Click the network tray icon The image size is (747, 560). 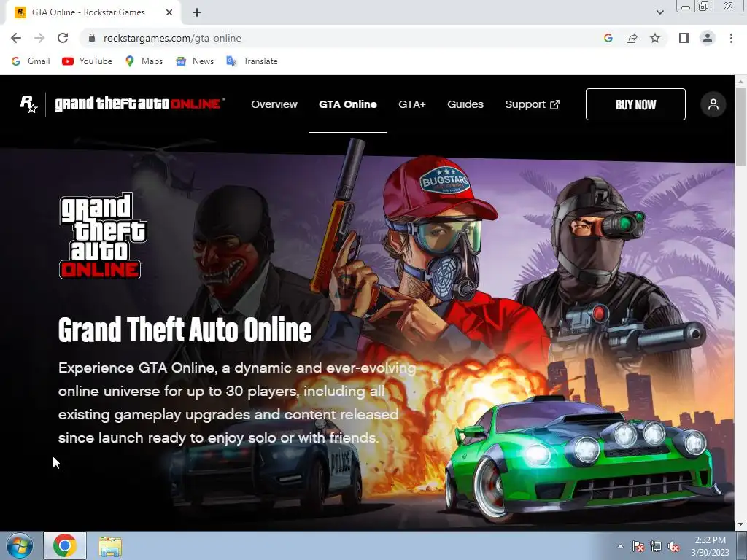(656, 547)
